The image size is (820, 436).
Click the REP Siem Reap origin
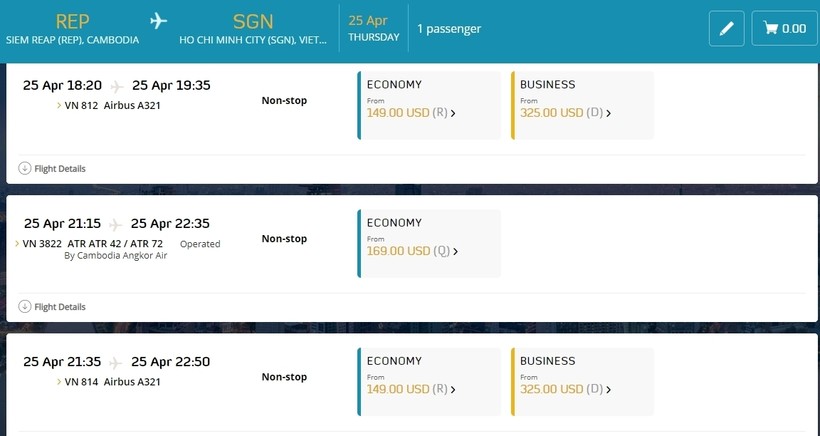(x=72, y=29)
